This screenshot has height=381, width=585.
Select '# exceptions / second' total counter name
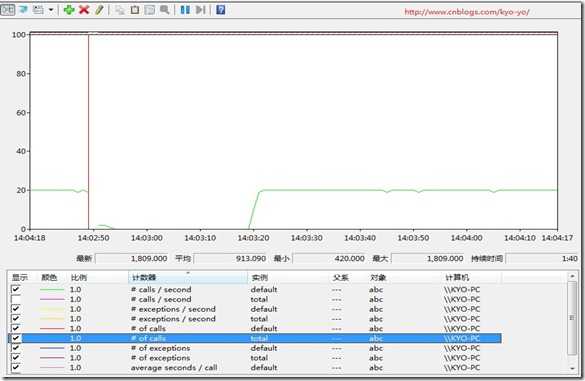pos(173,319)
